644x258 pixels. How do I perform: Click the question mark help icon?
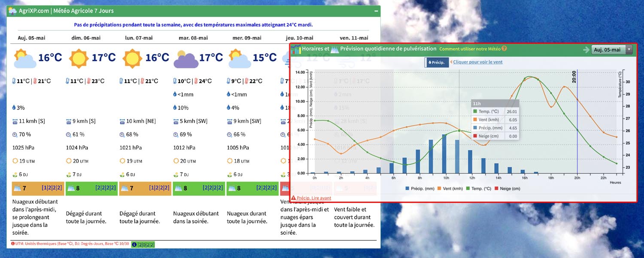tap(504, 49)
